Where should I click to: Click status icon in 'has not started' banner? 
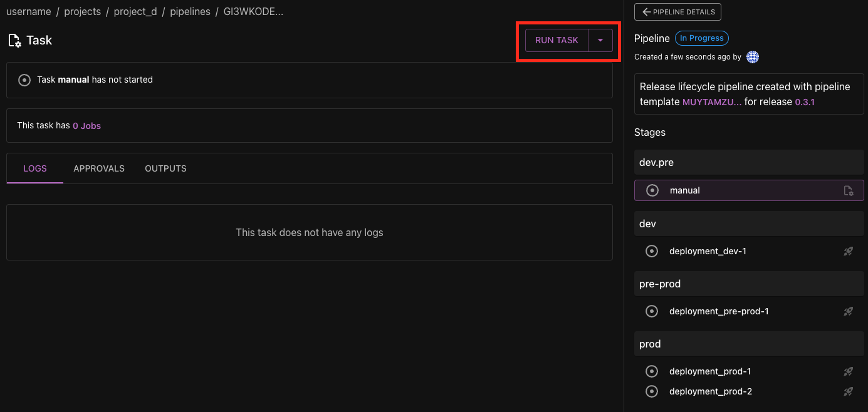(24, 80)
